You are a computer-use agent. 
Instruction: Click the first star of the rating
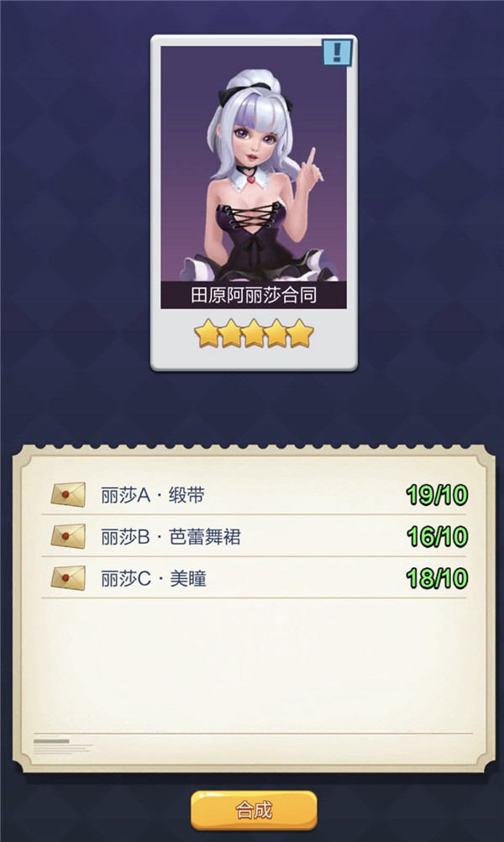pyautogui.click(x=207, y=334)
